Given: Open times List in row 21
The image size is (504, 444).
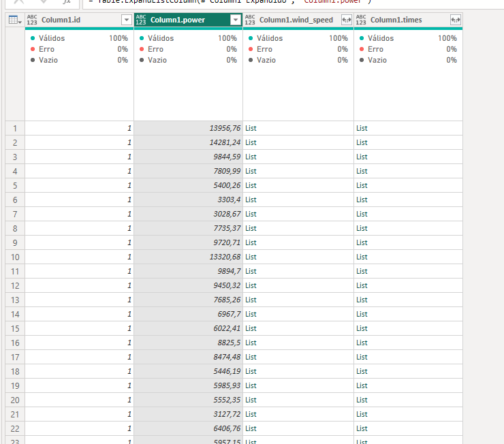Looking at the screenshot, I should point(362,414).
